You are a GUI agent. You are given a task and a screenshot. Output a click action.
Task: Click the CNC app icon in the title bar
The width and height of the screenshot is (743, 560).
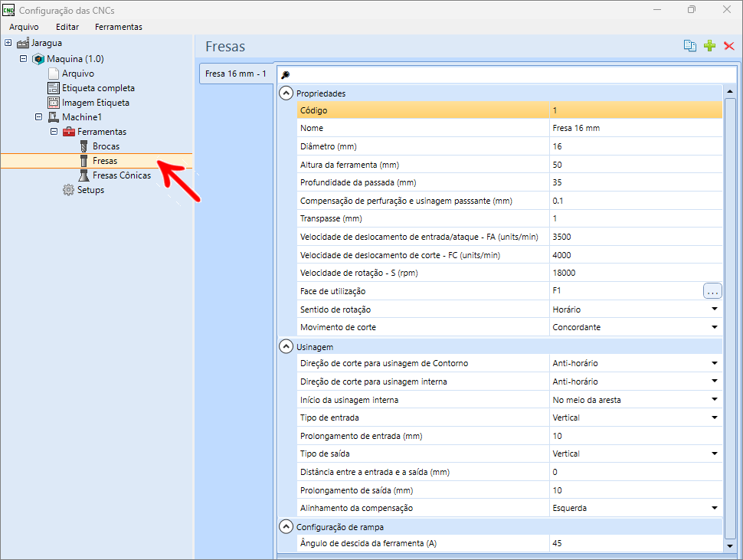(x=8, y=10)
